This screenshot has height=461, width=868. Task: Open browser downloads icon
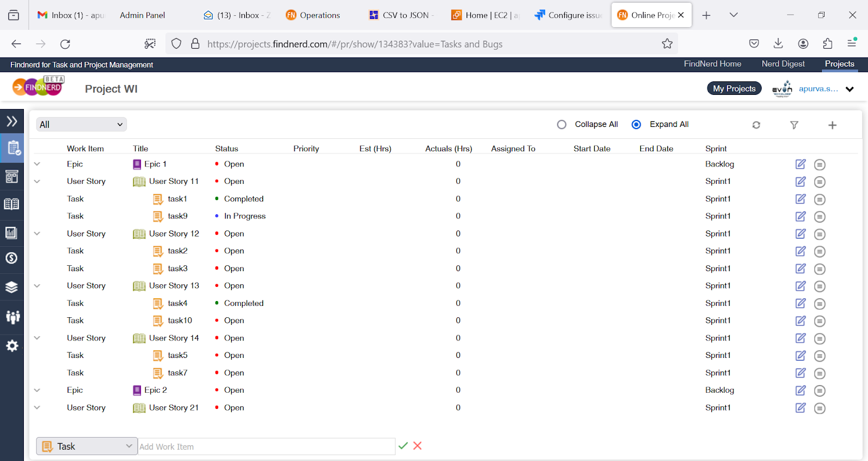(778, 43)
